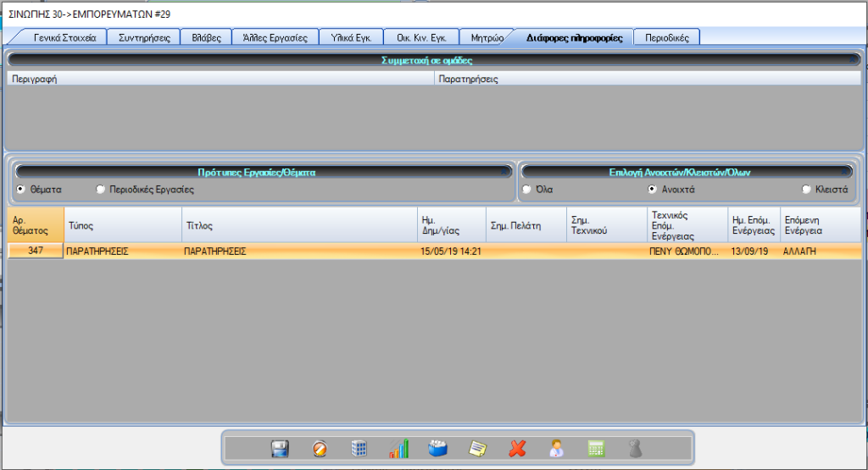The height and width of the screenshot is (470, 868).
Task: Select the Θέματα radio button
Action: (21, 190)
